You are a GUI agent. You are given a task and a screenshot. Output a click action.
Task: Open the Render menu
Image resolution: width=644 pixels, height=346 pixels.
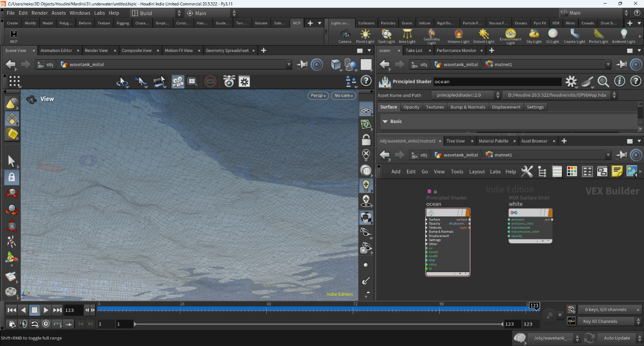click(x=39, y=13)
